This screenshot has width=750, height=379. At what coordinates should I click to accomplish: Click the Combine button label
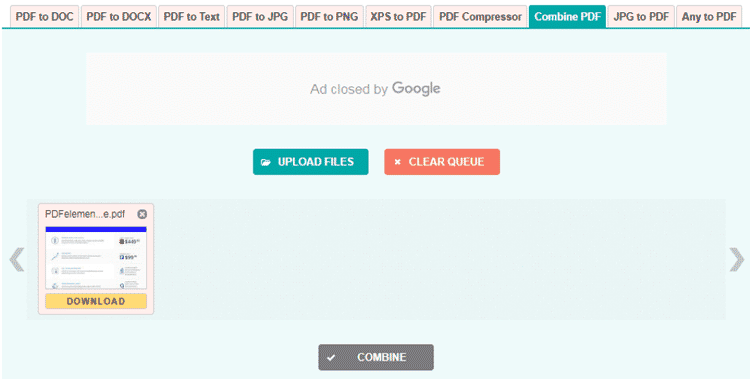382,357
